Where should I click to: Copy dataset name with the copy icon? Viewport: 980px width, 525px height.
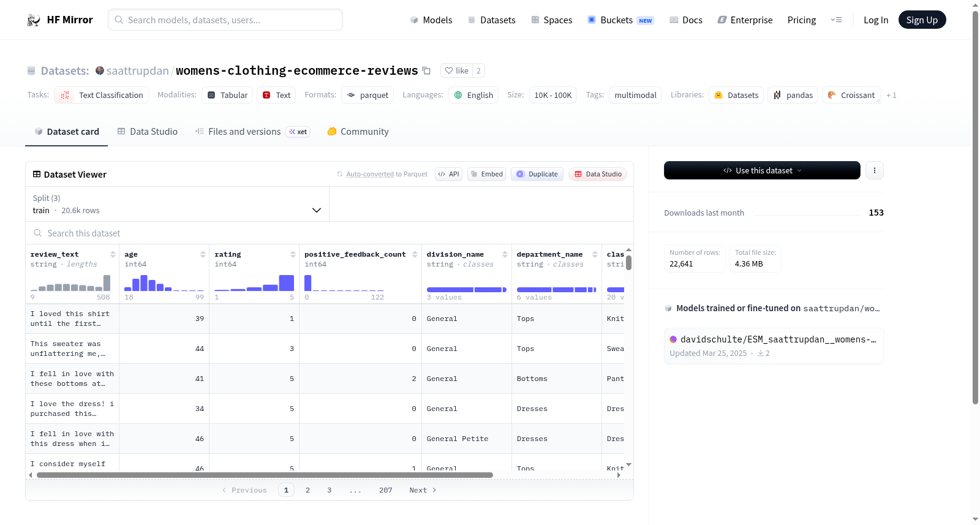pos(427,71)
